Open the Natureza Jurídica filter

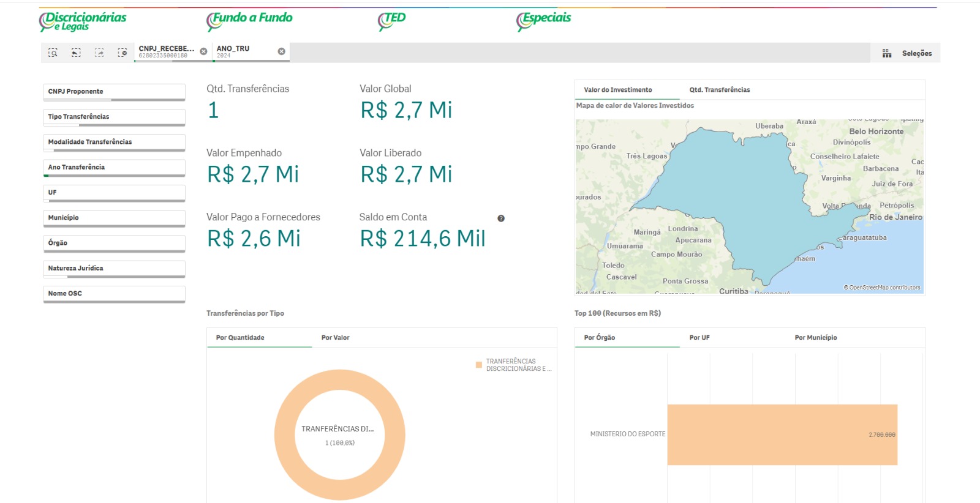click(x=114, y=269)
